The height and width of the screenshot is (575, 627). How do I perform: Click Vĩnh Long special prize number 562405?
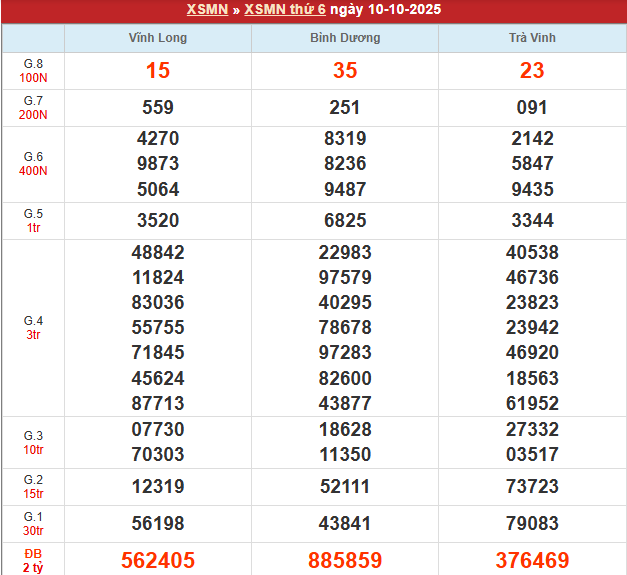tap(158, 561)
